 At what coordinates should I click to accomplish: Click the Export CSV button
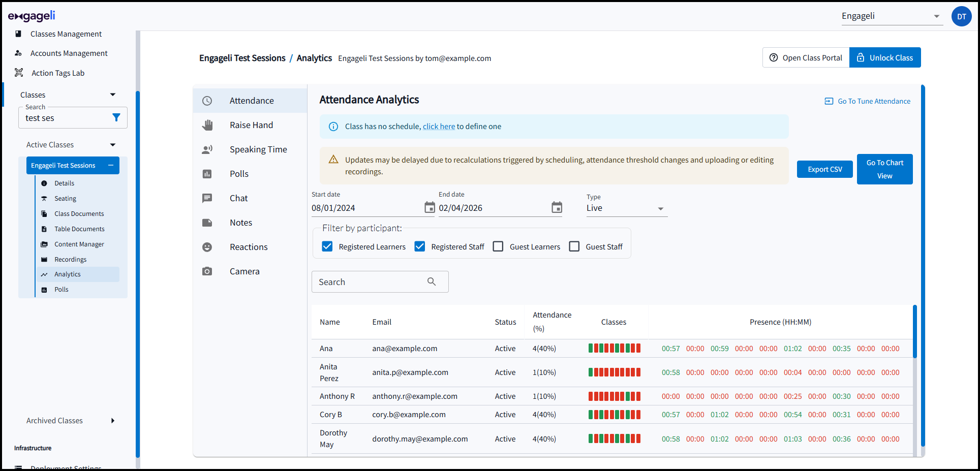coord(825,169)
